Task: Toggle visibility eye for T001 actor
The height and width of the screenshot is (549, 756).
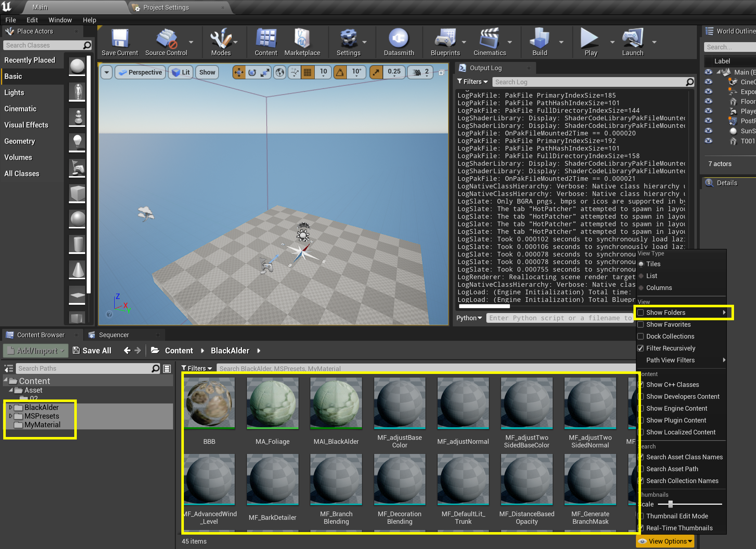Action: click(x=708, y=140)
